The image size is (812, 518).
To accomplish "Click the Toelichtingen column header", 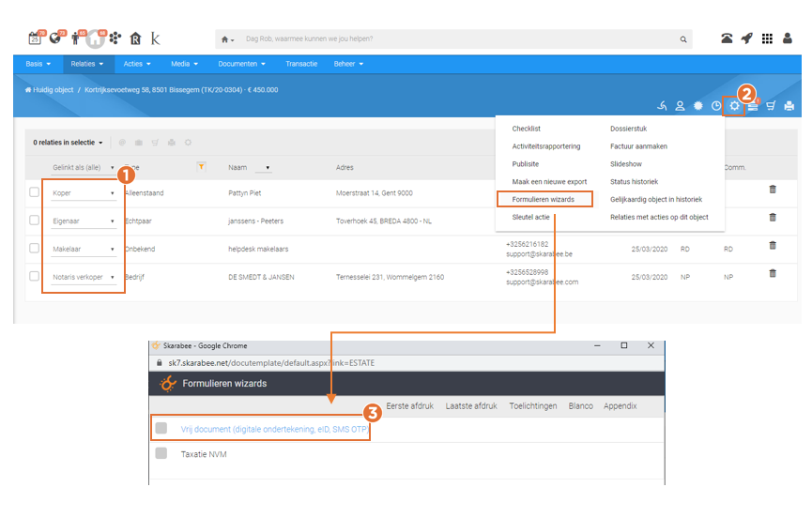I will click(x=533, y=406).
